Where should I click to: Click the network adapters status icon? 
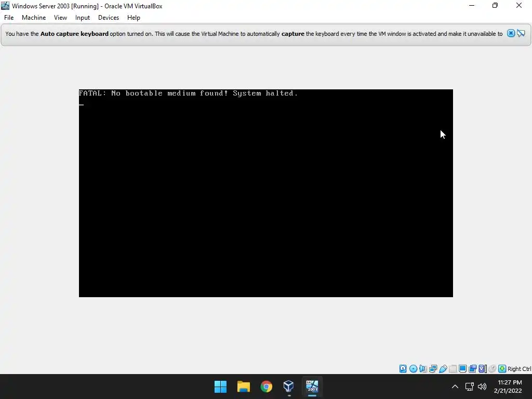433,369
